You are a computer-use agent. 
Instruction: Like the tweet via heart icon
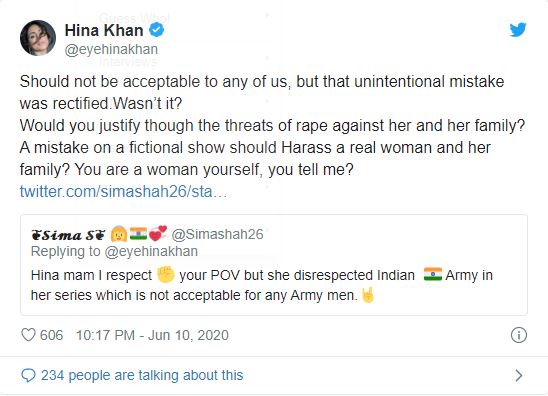(x=28, y=335)
